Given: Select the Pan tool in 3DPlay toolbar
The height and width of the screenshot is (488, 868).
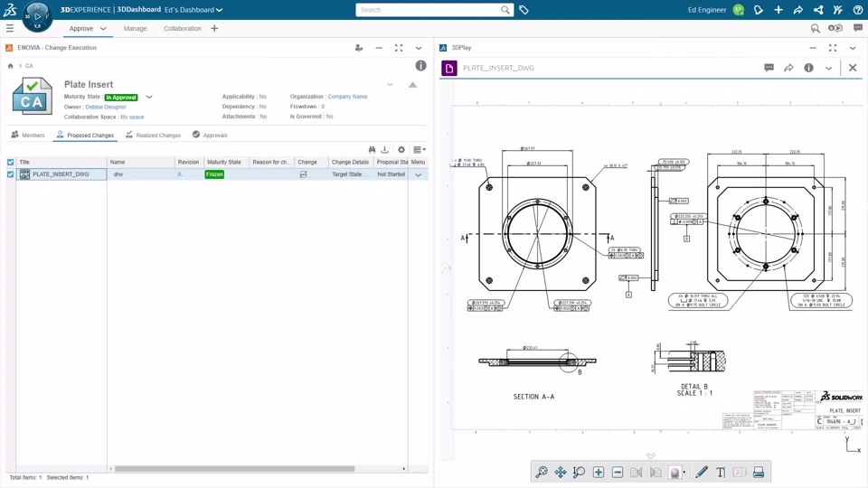Looking at the screenshot, I should click(561, 472).
